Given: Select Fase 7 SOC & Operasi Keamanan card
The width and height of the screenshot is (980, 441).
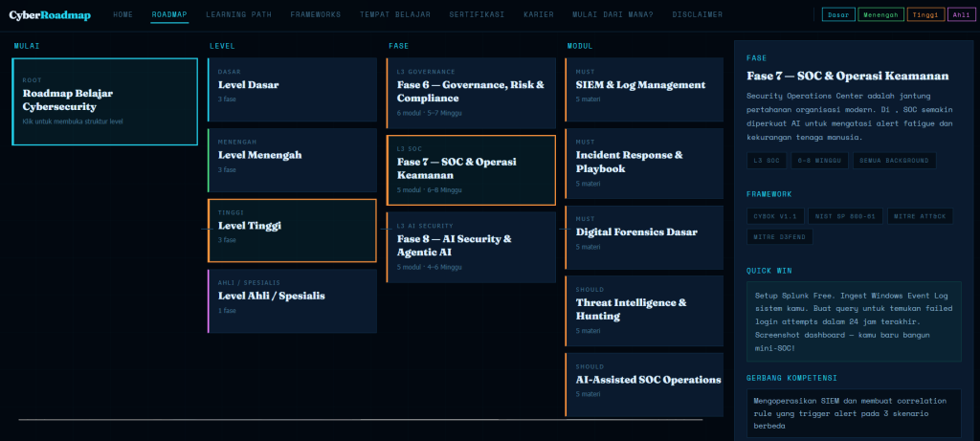Looking at the screenshot, I should (471, 170).
